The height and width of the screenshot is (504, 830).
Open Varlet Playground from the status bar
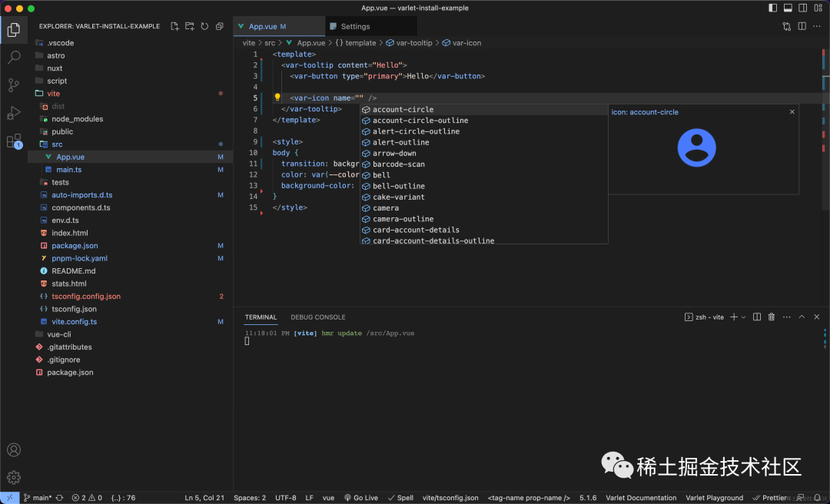(x=715, y=498)
